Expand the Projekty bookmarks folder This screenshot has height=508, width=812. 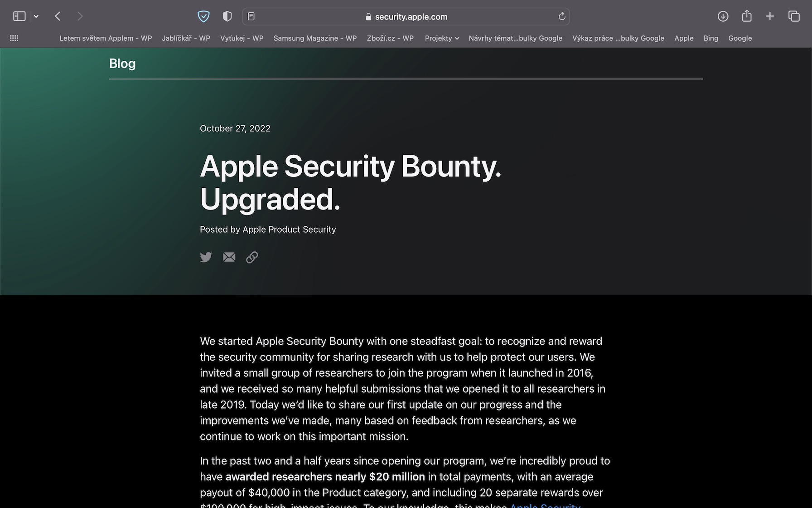(x=442, y=38)
